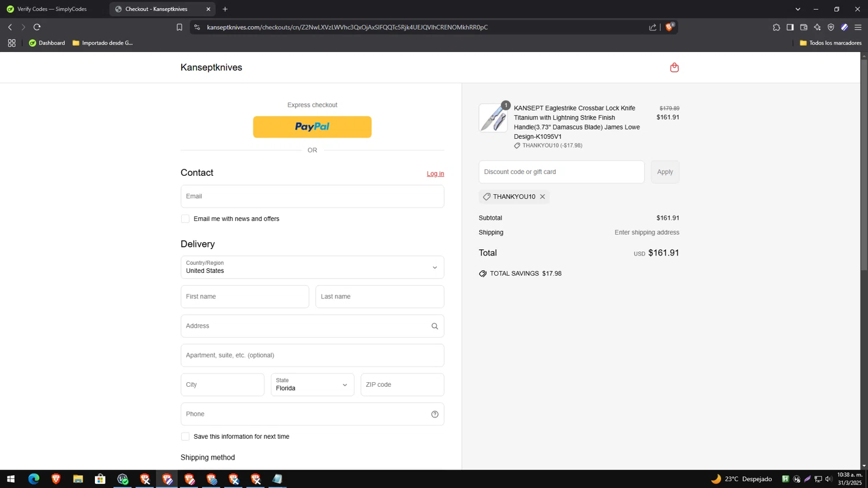Click the Brave Shields lion icon
This screenshot has width=868, height=488.
click(x=670, y=27)
